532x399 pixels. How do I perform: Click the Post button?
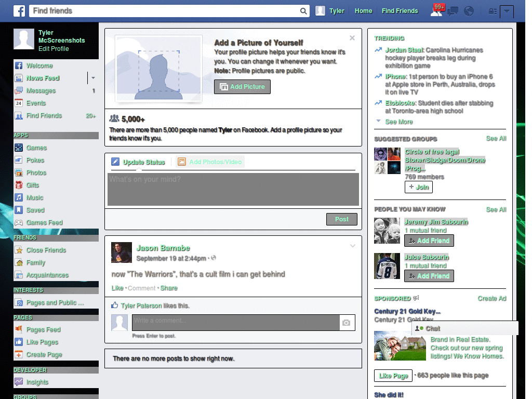click(x=342, y=219)
